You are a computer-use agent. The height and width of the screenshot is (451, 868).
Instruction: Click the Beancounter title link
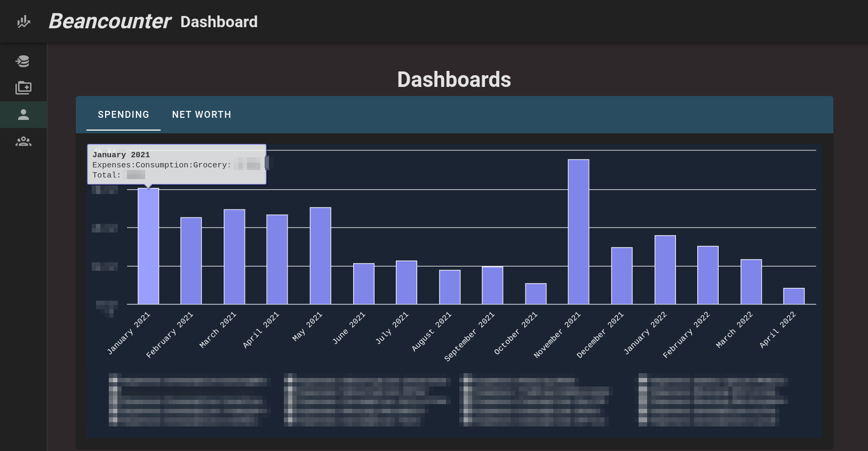pyautogui.click(x=110, y=21)
